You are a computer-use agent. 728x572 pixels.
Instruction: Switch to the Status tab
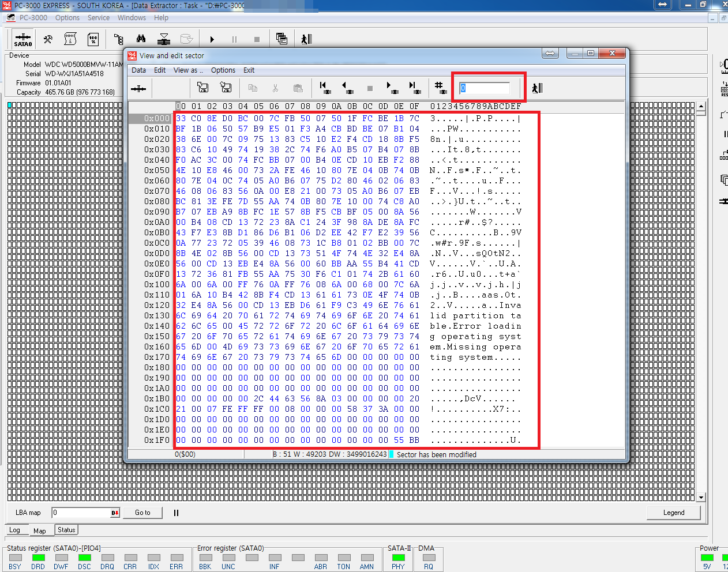[x=66, y=530]
